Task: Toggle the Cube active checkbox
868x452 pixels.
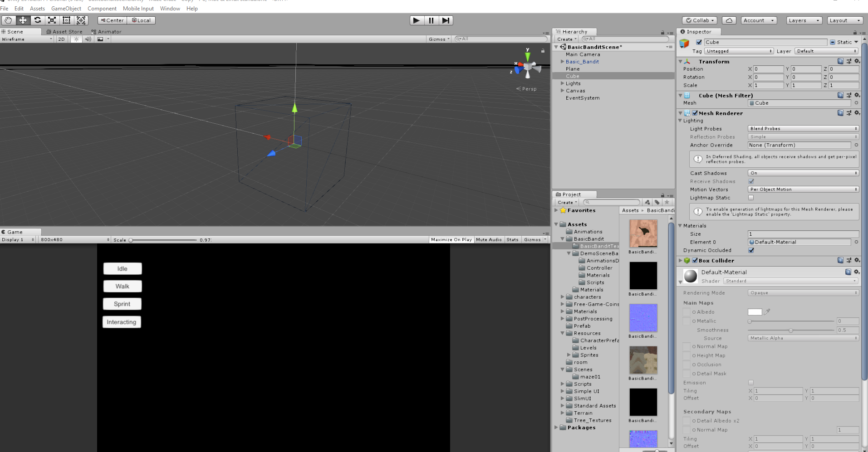Action: pyautogui.click(x=699, y=42)
